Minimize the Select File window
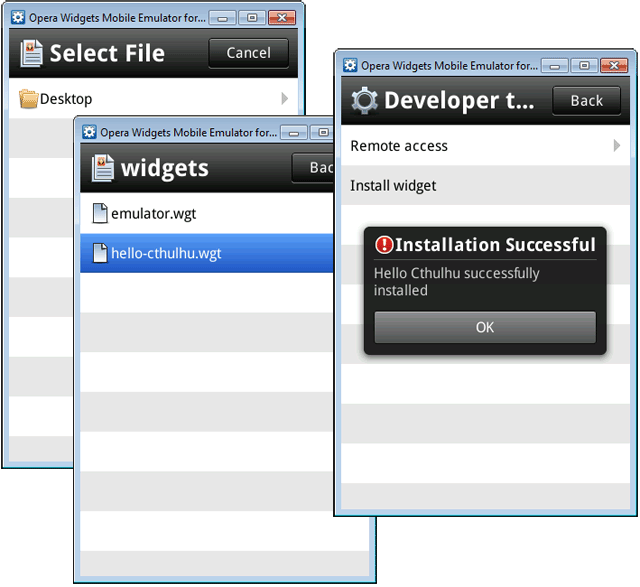640x587 pixels. (x=222, y=18)
